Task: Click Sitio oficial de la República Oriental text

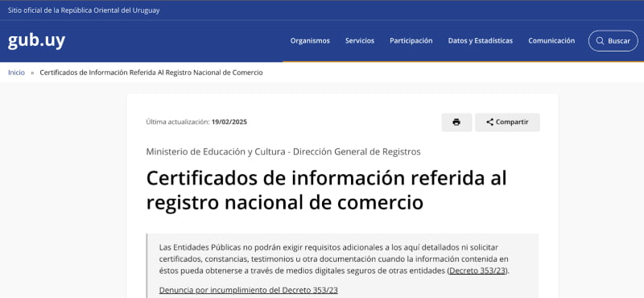Action: pyautogui.click(x=84, y=10)
